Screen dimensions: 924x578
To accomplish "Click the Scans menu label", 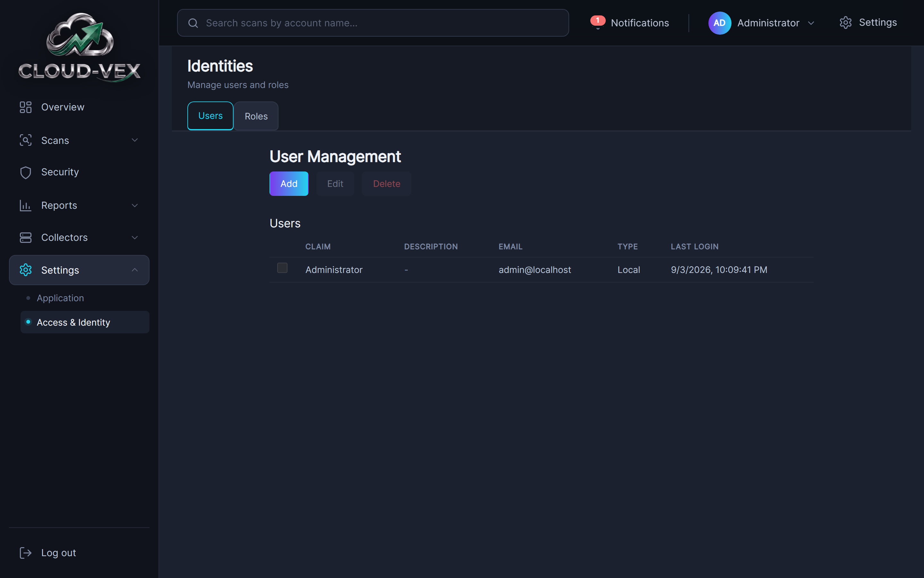I will 55,140.
